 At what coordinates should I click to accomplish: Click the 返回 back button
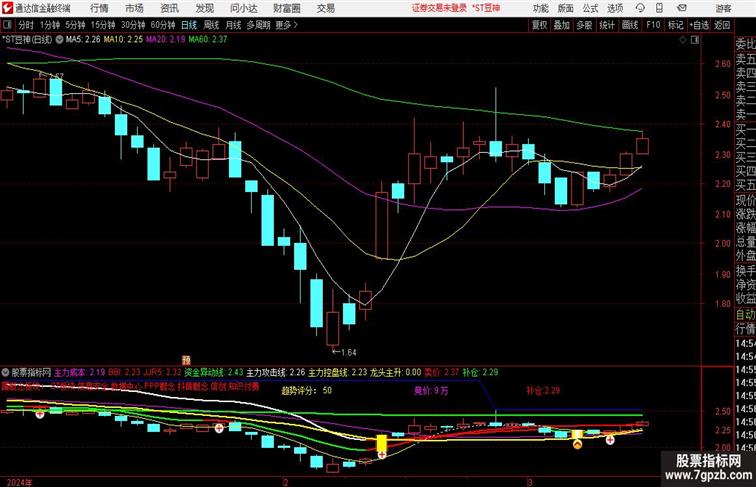point(722,25)
